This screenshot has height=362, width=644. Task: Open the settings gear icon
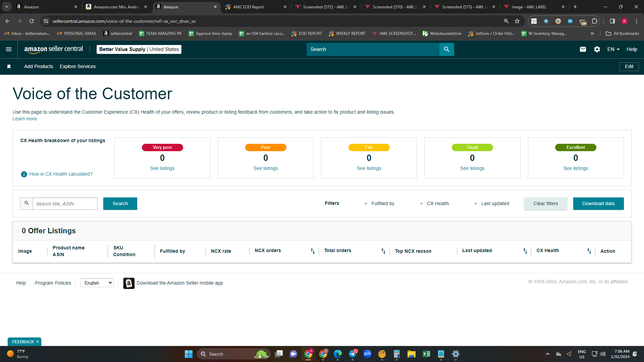click(x=597, y=49)
